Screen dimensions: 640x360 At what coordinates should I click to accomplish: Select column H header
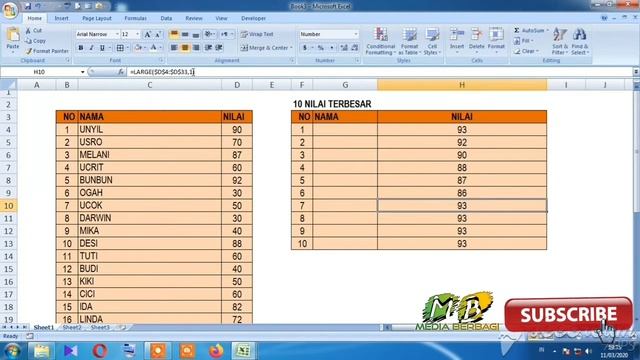pyautogui.click(x=462, y=85)
